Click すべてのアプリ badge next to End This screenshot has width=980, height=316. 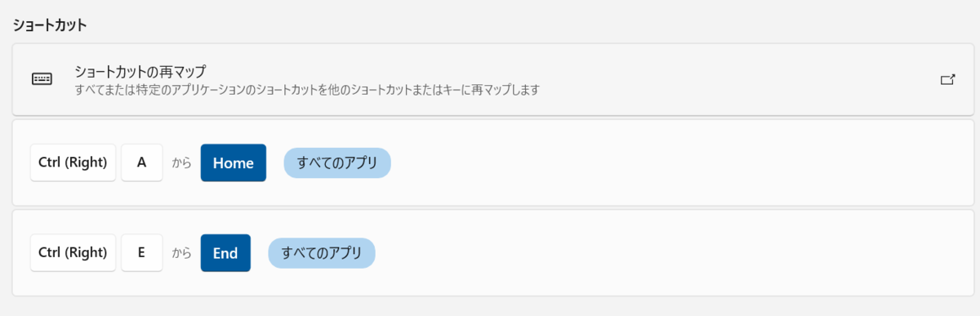pos(322,252)
